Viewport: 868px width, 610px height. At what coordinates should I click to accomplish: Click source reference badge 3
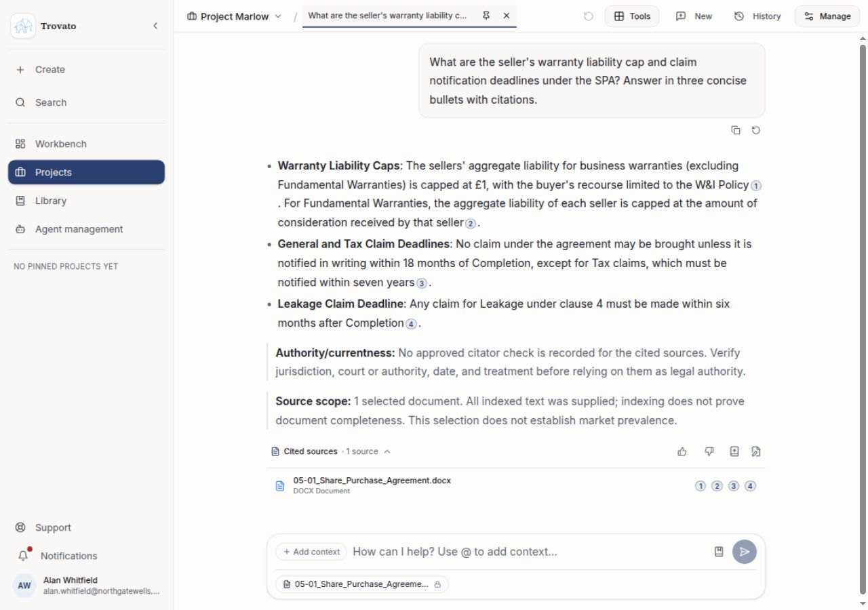[734, 486]
